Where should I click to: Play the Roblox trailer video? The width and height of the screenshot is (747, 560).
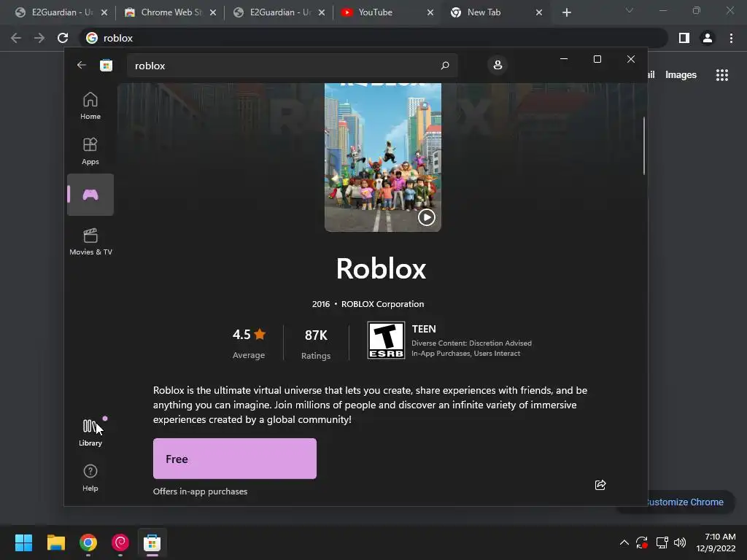point(426,217)
